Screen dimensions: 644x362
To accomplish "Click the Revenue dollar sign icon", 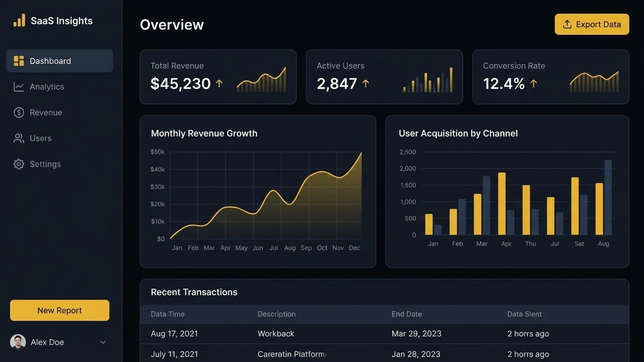I will click(18, 112).
